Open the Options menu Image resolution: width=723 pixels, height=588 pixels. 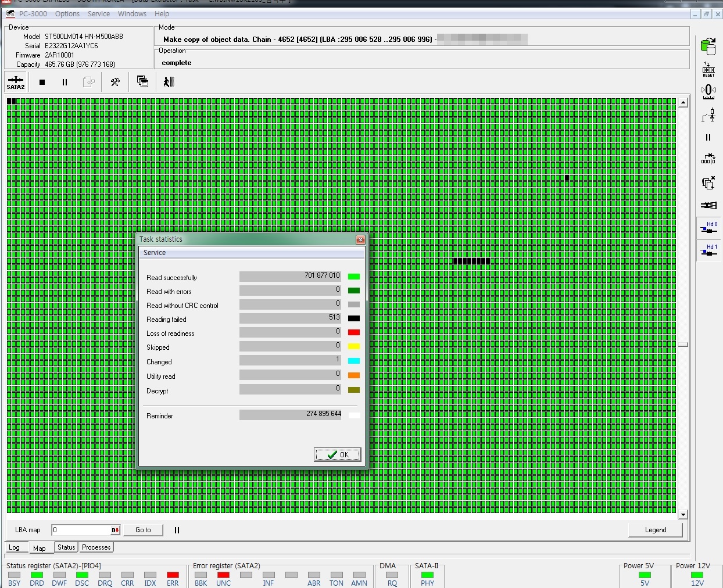tap(67, 13)
